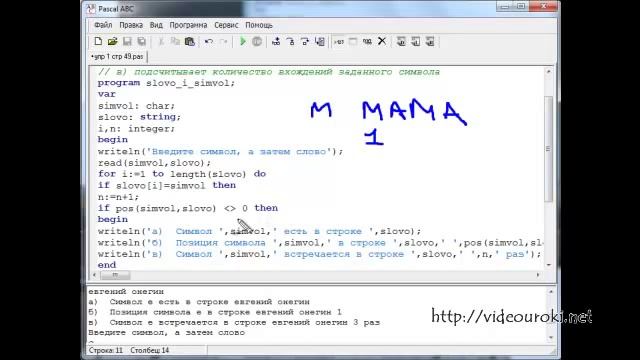Open a file using the folder icon

pos(112,41)
